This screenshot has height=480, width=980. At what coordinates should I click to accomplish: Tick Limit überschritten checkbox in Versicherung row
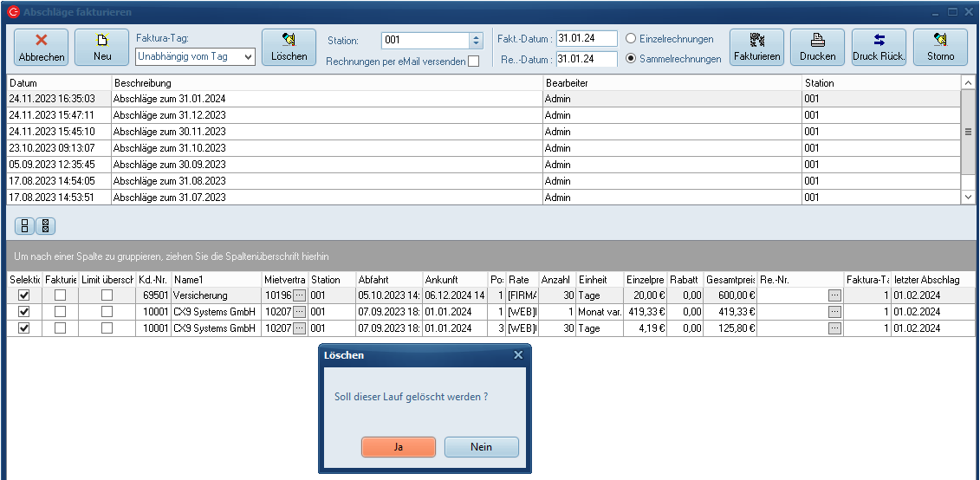[107, 295]
